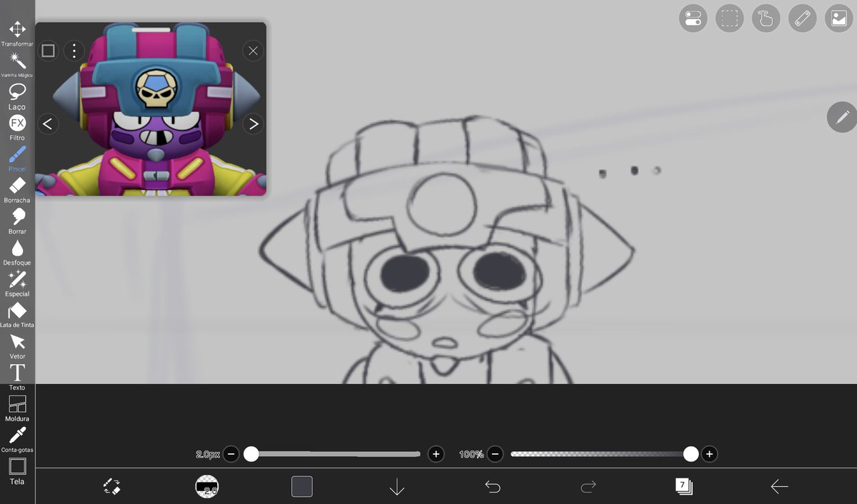Select the Varinha Mágica wand tool
The height and width of the screenshot is (504, 857).
17,65
